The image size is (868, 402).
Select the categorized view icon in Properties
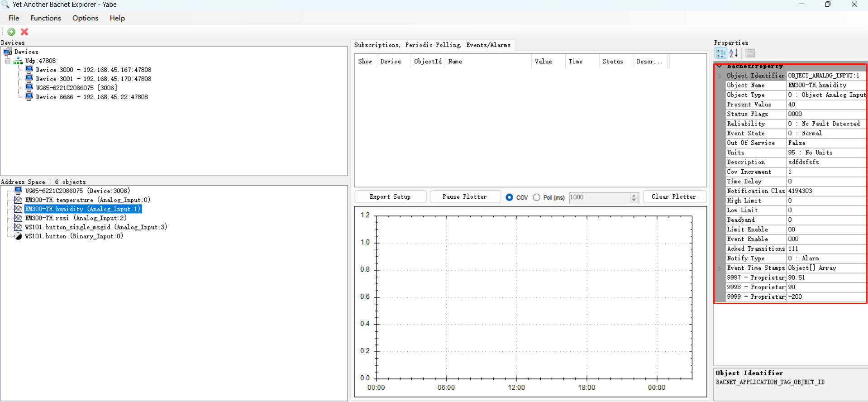point(720,53)
